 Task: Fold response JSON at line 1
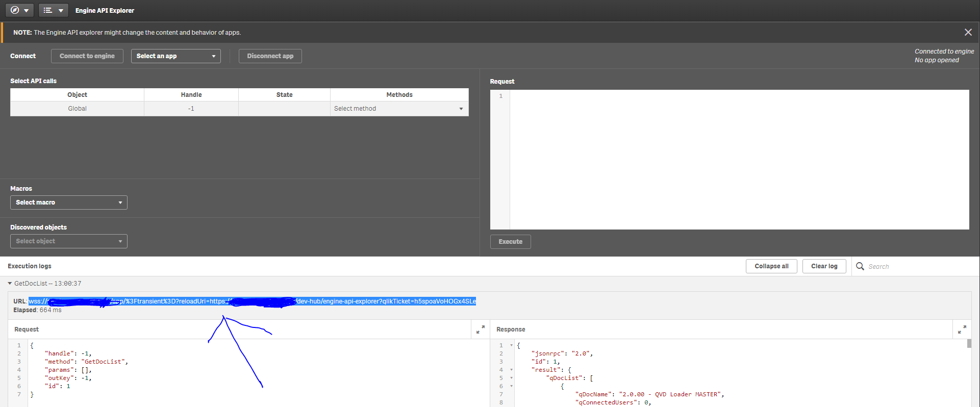(511, 345)
